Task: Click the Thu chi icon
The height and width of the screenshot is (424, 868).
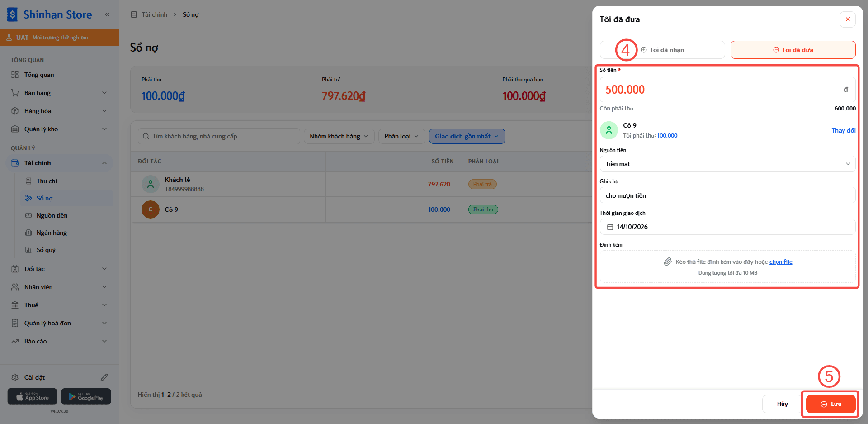Action: tap(28, 181)
